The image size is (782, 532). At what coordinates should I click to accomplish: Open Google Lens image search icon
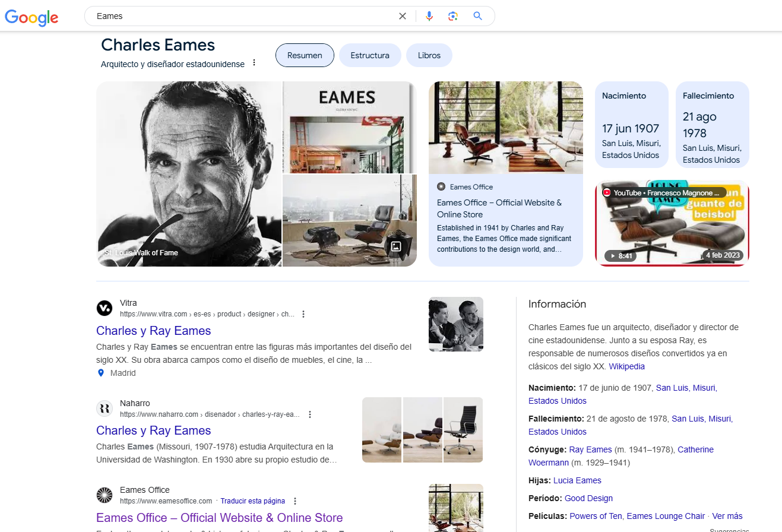point(453,16)
